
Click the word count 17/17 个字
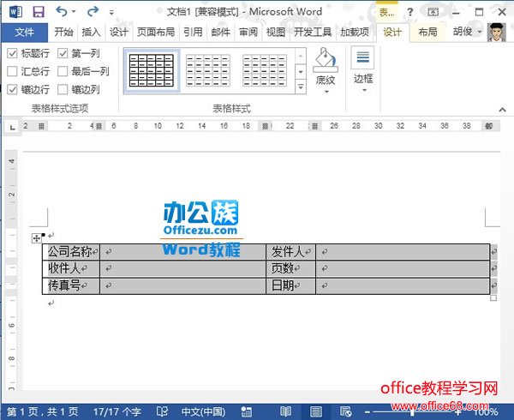coord(117,411)
